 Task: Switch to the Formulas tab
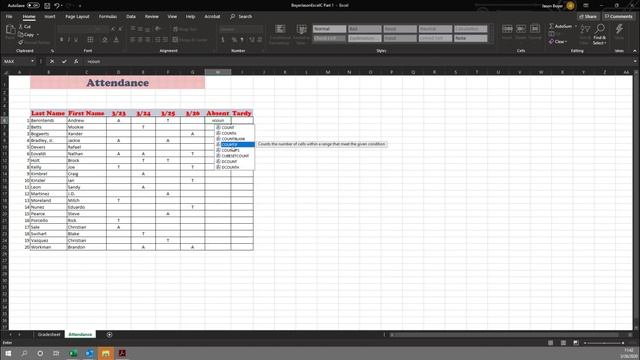tap(108, 16)
